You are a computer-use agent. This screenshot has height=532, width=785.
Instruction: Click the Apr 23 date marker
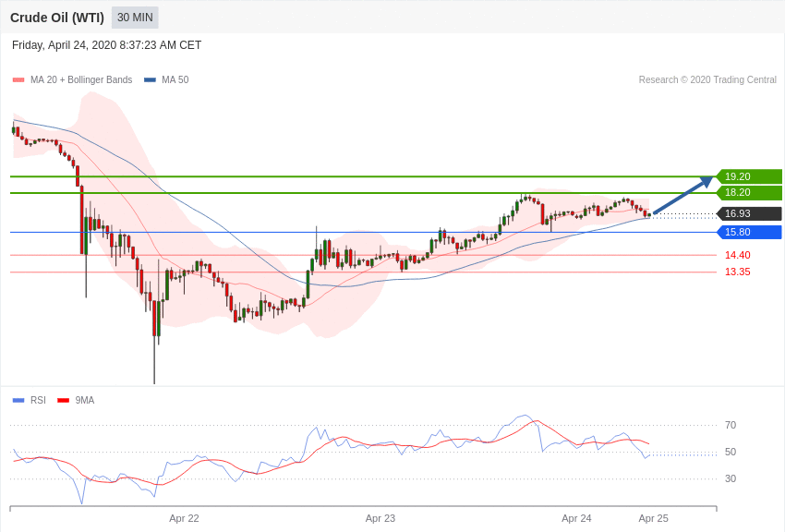click(x=380, y=518)
